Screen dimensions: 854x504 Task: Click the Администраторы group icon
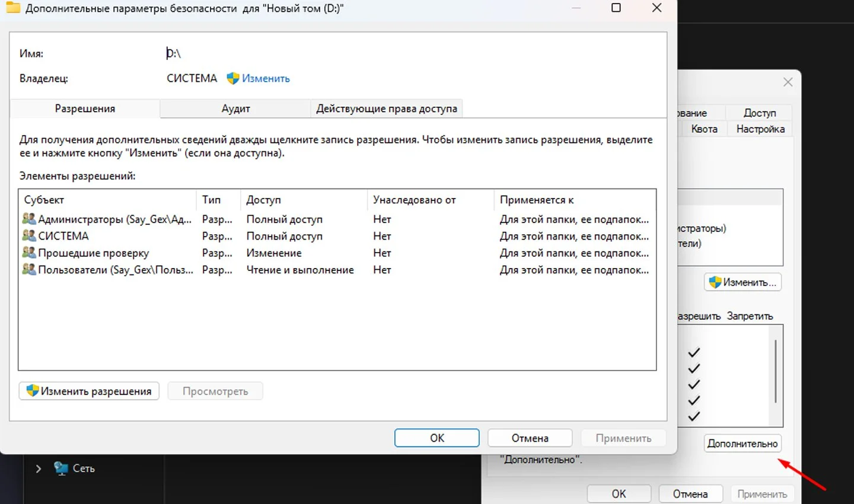pyautogui.click(x=29, y=219)
